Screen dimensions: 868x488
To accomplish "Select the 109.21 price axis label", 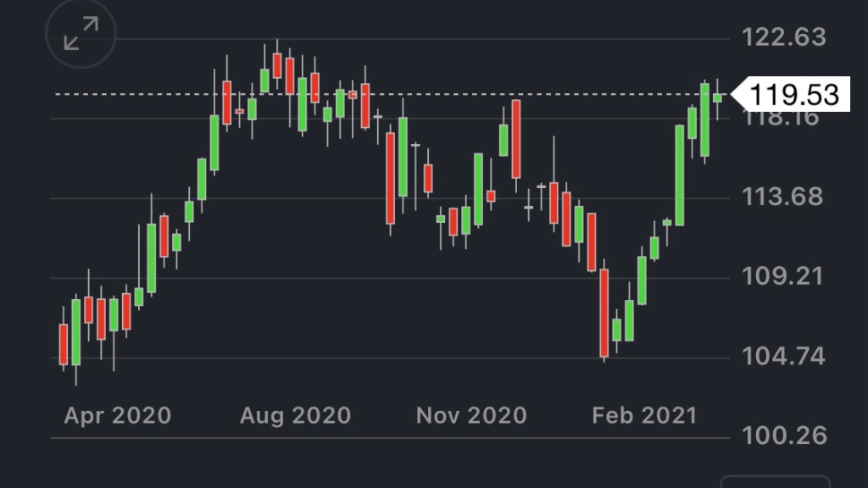I will point(782,277).
